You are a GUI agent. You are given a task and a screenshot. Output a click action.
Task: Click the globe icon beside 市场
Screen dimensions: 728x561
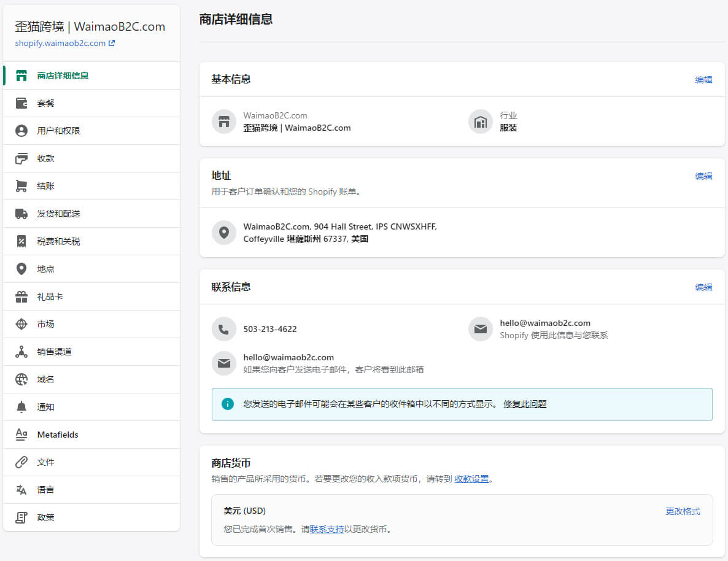point(21,324)
